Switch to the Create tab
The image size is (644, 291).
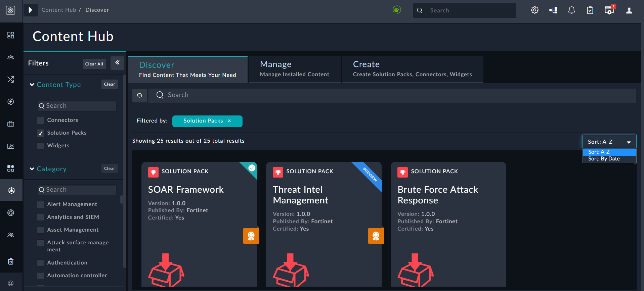click(x=412, y=69)
